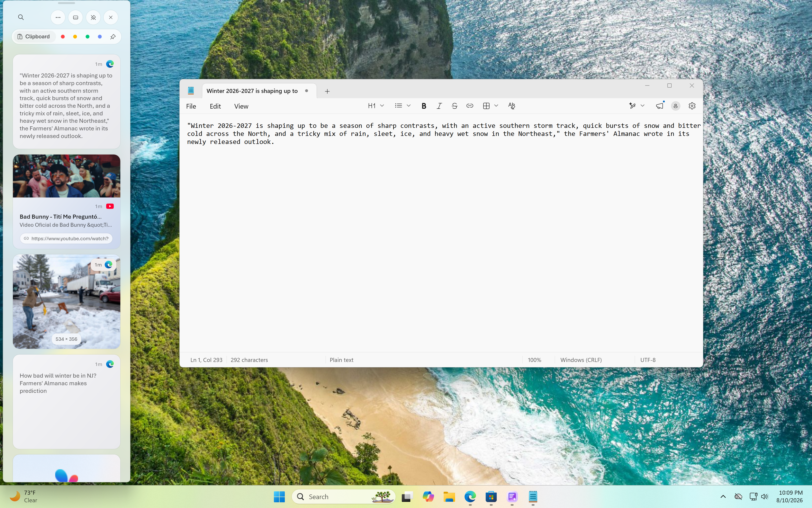Screen dimensions: 812x508
Task: Open the Notepad account profile
Action: pos(675,106)
